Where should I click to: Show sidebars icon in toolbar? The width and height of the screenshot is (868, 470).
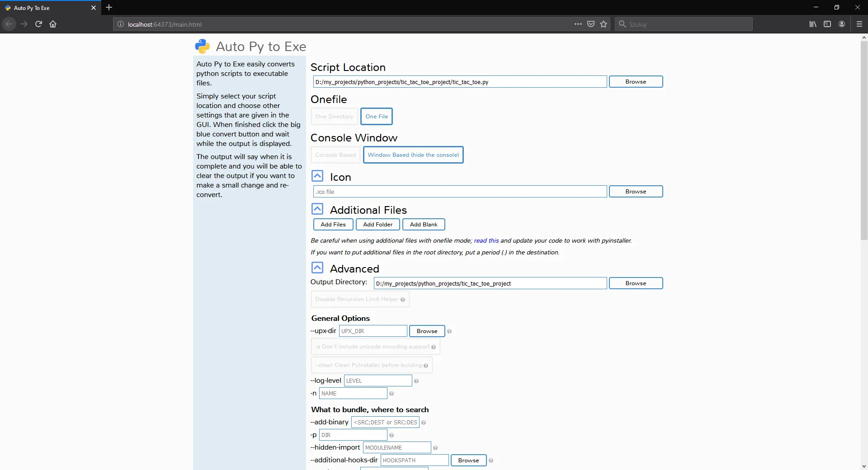(x=827, y=24)
